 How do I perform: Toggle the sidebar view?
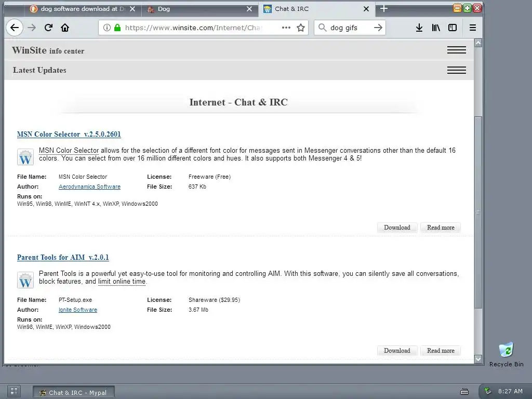453,28
